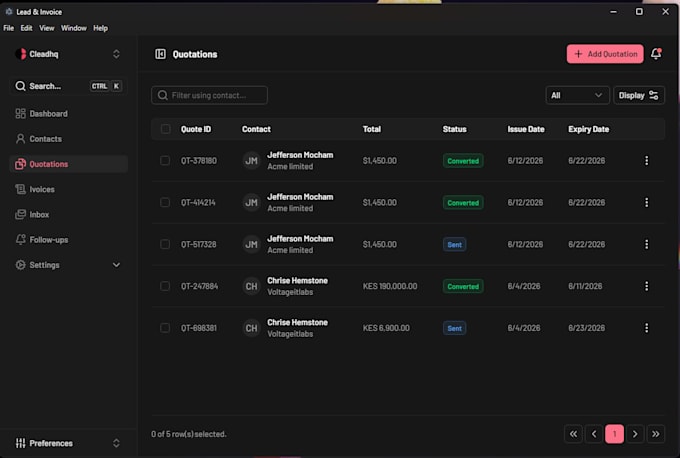Jump to the first page of results
680x458 pixels.
pyautogui.click(x=573, y=434)
